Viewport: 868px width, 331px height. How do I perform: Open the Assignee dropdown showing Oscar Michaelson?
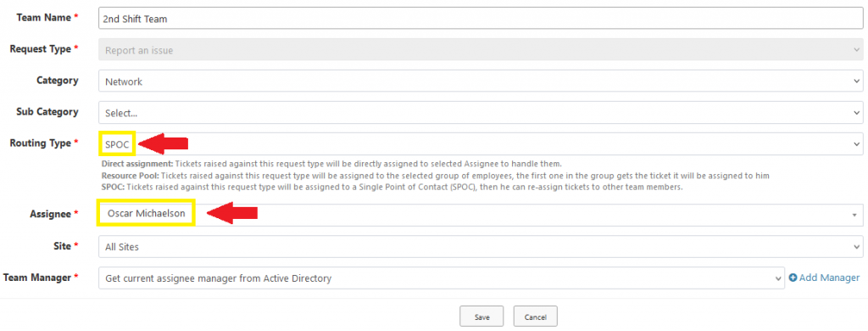[481, 215]
